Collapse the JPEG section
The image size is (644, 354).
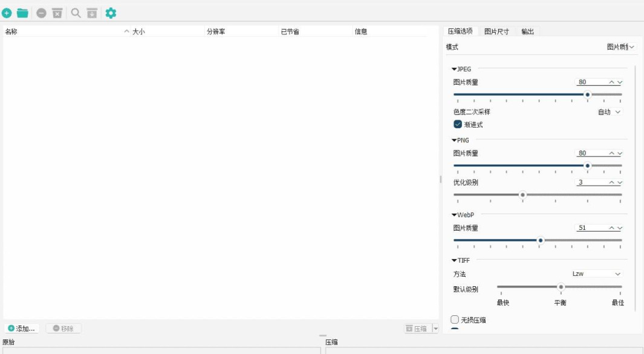pos(454,69)
